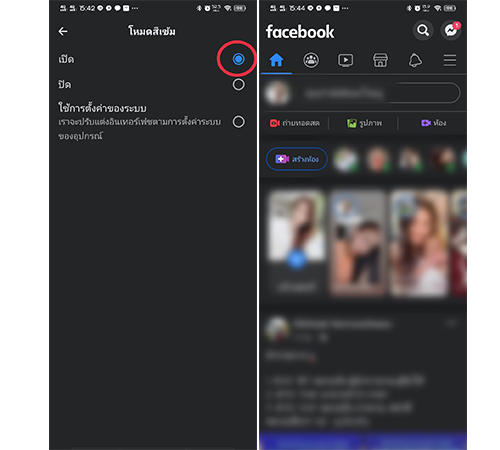Open the Watch video tab
The image size is (500, 450).
click(x=346, y=60)
